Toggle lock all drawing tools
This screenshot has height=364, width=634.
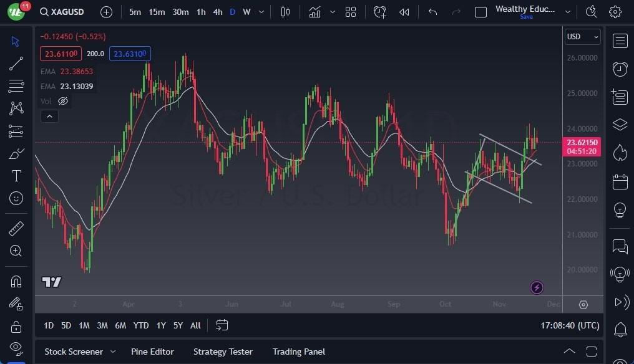pyautogui.click(x=16, y=327)
